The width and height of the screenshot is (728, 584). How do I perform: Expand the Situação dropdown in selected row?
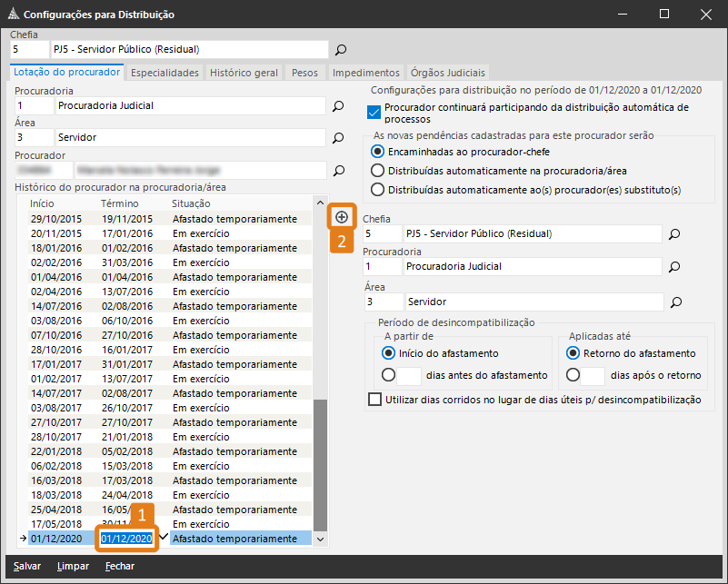tap(319, 539)
